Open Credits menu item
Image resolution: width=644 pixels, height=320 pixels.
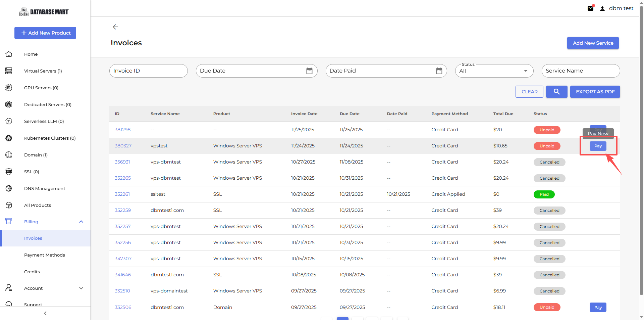coord(32,272)
